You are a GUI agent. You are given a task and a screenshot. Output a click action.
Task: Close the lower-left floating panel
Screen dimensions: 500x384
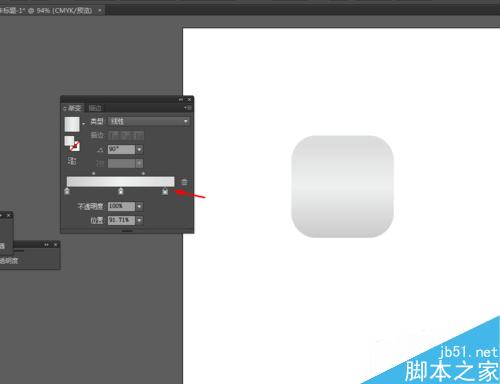pyautogui.click(x=55, y=245)
